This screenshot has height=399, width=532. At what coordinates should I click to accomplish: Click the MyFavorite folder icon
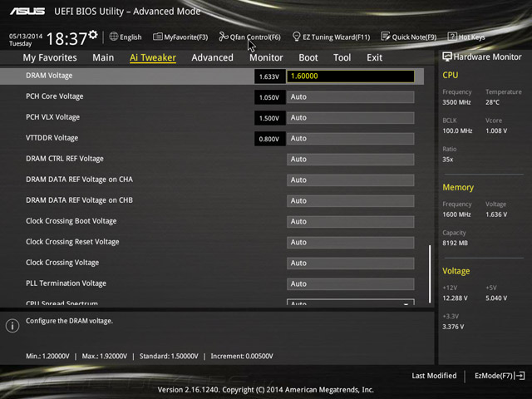tap(157, 37)
